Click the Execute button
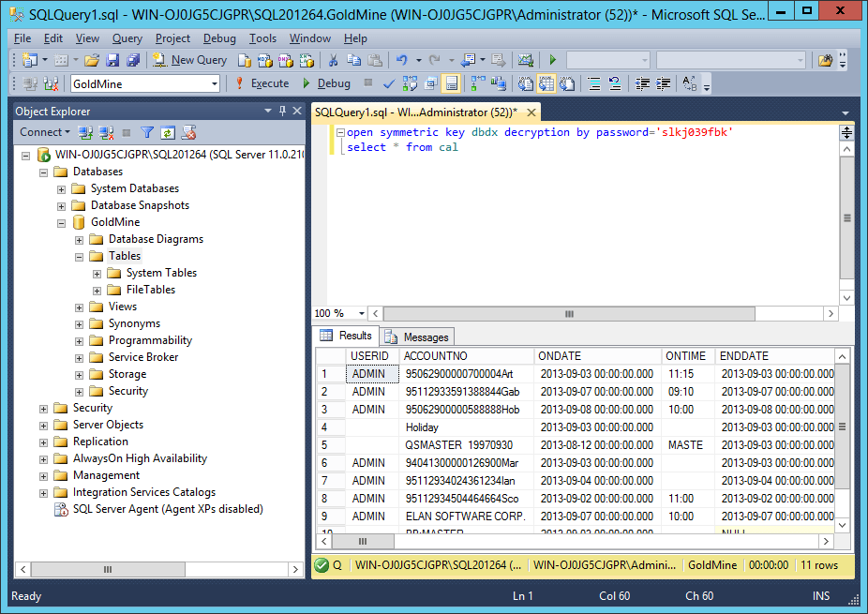 tap(262, 83)
